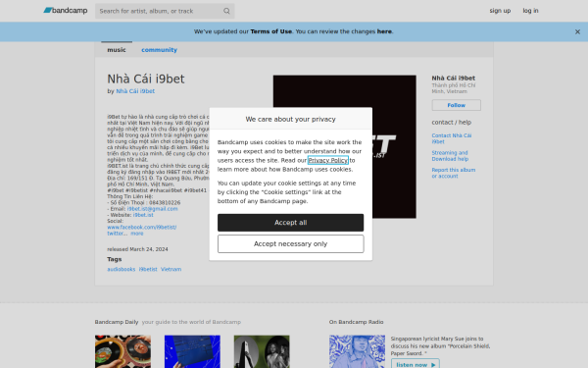
Task: Open the Privacy Policy link
Action: tap(327, 160)
